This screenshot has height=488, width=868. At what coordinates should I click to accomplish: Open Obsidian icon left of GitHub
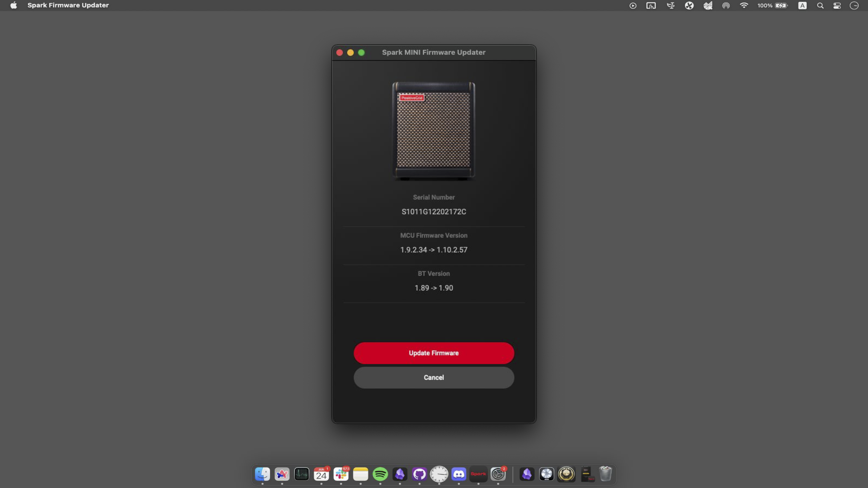[400, 474]
